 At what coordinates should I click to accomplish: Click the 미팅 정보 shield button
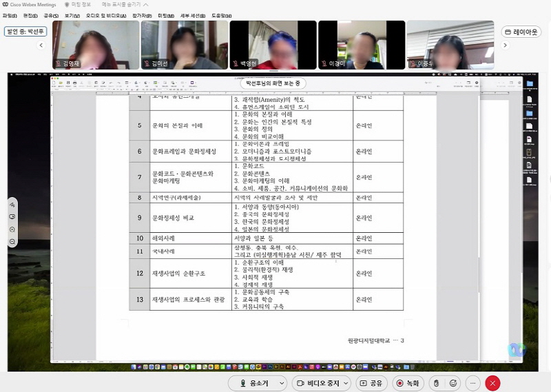click(78, 5)
